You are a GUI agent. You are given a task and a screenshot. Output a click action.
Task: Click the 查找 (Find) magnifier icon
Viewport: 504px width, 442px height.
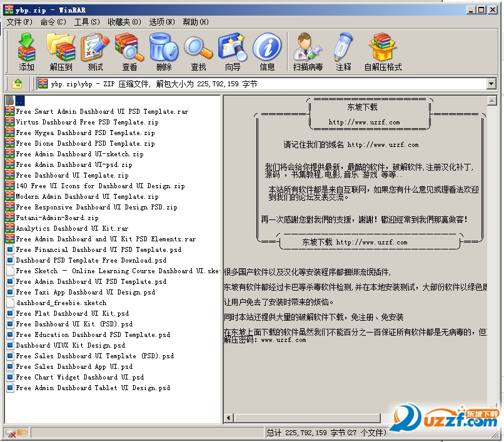198,48
